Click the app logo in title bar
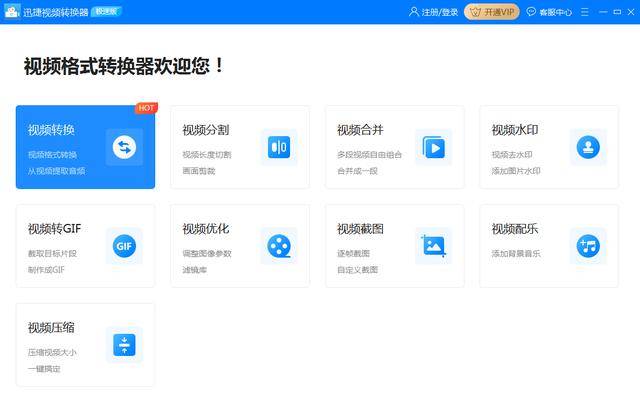Image resolution: width=640 pixels, height=417 pixels. (11, 12)
